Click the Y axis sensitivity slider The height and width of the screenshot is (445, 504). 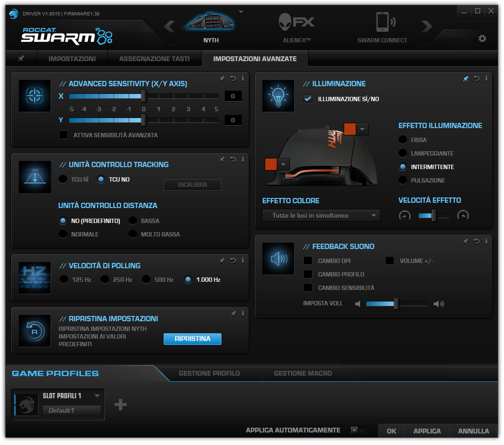click(x=143, y=120)
